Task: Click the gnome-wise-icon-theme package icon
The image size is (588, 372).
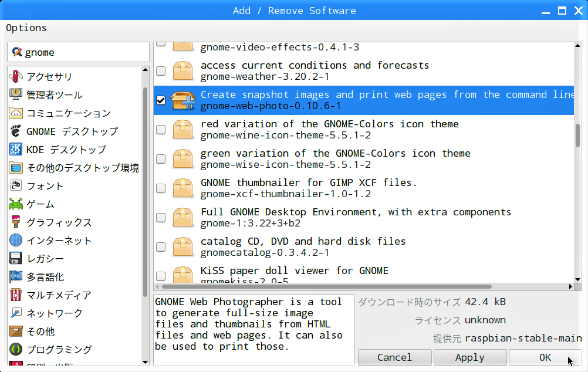Action: click(183, 158)
